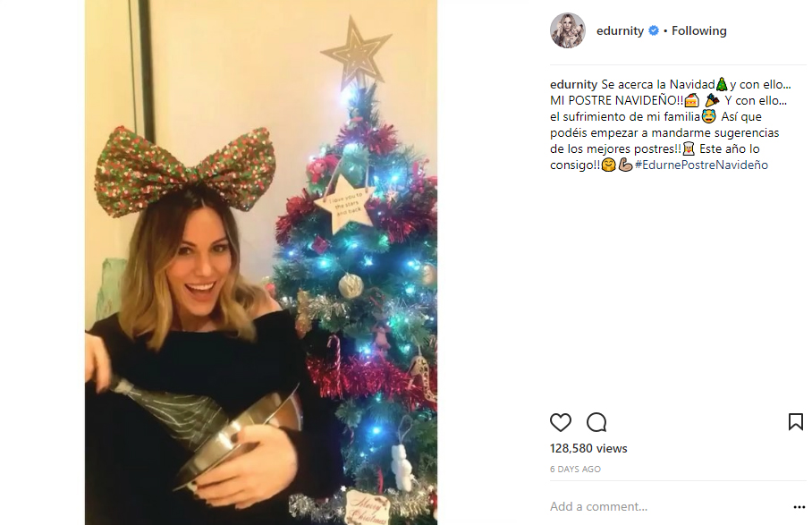
Task: Click the flexed bicep emoji before the hashtag
Action: tap(626, 165)
